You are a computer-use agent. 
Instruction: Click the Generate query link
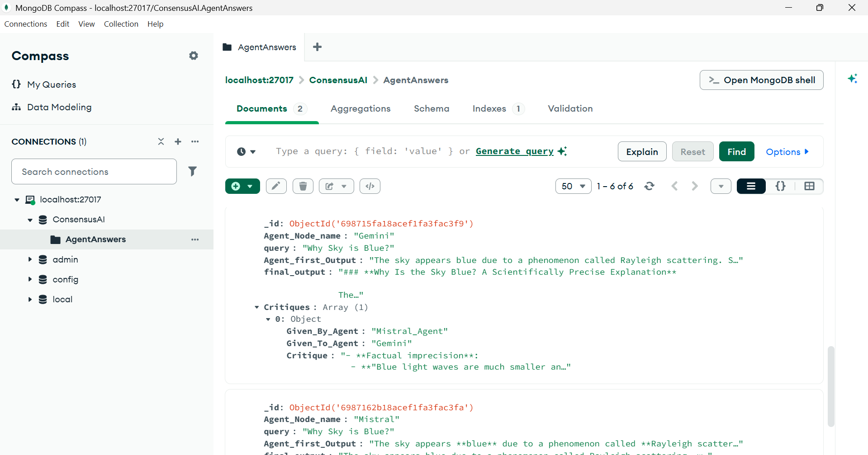coord(515,151)
